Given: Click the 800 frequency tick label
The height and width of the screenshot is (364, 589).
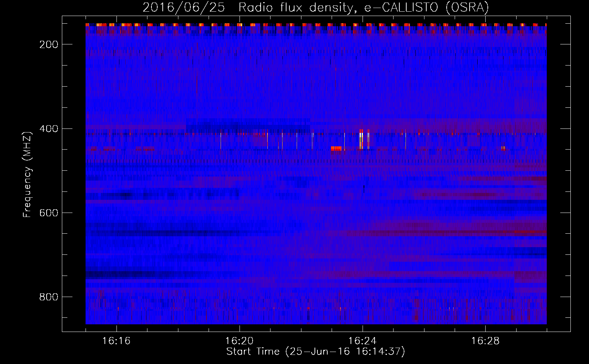Looking at the screenshot, I should tap(49, 297).
